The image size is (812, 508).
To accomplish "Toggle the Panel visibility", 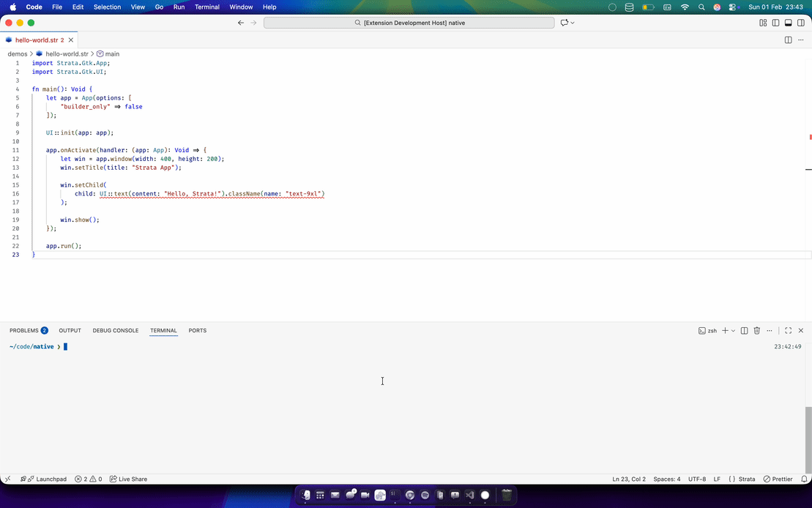I will coord(789,23).
